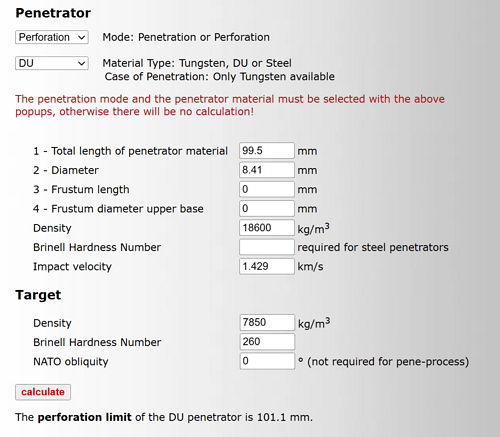Open the DU material type dropdown
Image resolution: width=500 pixels, height=437 pixels.
tap(52, 63)
